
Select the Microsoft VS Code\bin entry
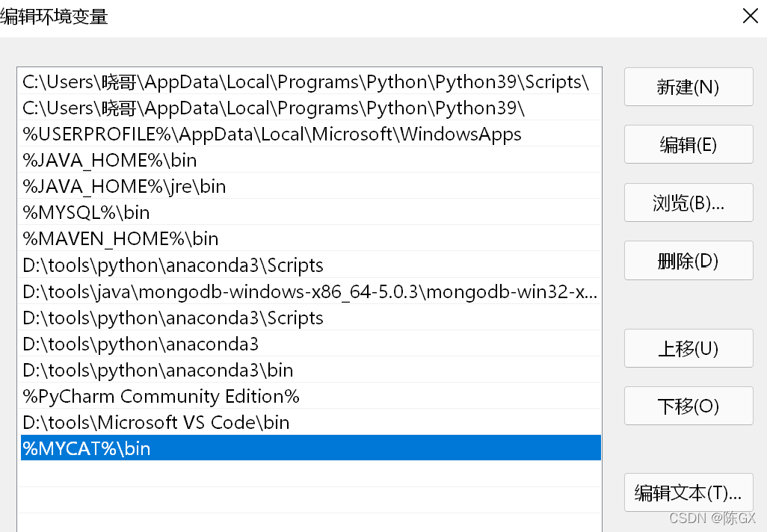pyautogui.click(x=311, y=422)
